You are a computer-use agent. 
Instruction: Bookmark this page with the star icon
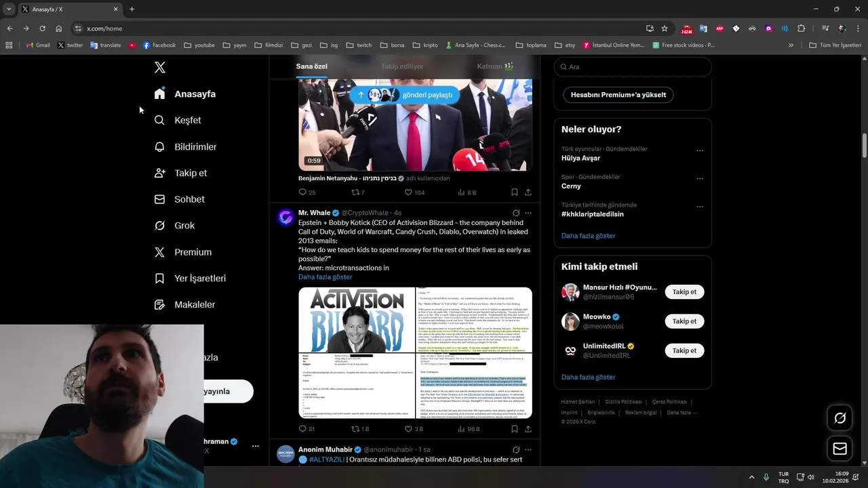pos(665,28)
